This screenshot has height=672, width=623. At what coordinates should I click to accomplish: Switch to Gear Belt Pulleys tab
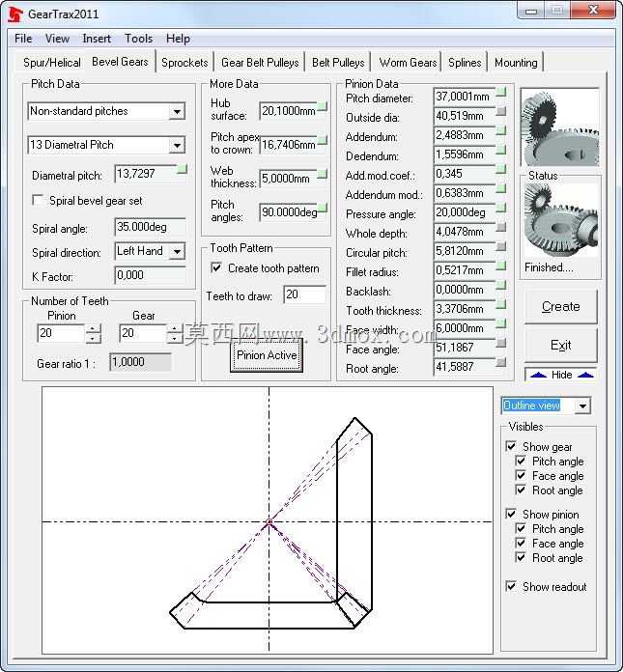pos(260,63)
